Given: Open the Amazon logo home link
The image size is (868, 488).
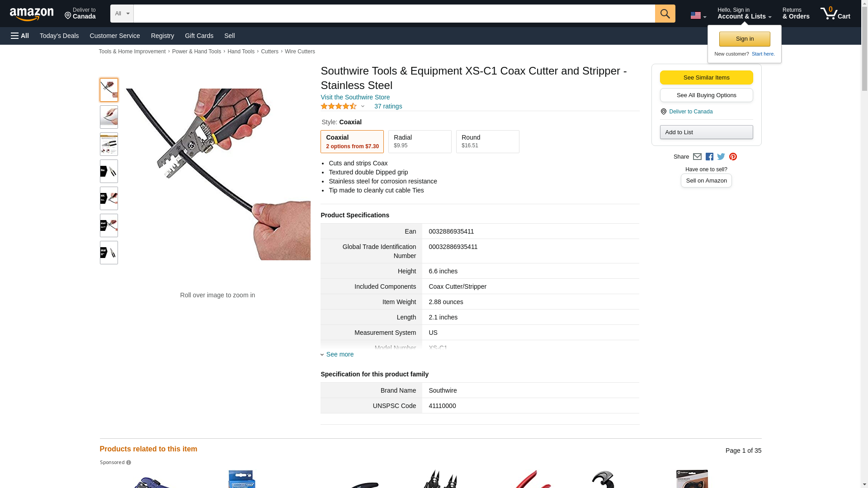Looking at the screenshot, I should point(32,14).
